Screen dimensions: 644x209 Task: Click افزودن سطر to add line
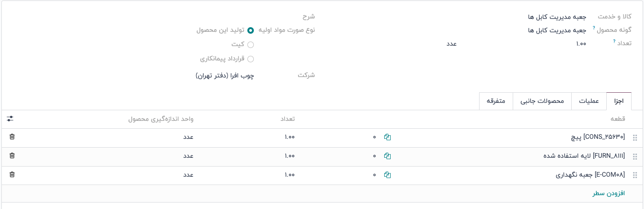click(x=609, y=193)
